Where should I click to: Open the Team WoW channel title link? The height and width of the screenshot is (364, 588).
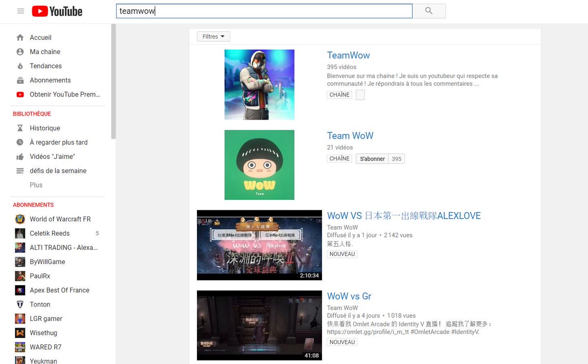[x=350, y=136]
